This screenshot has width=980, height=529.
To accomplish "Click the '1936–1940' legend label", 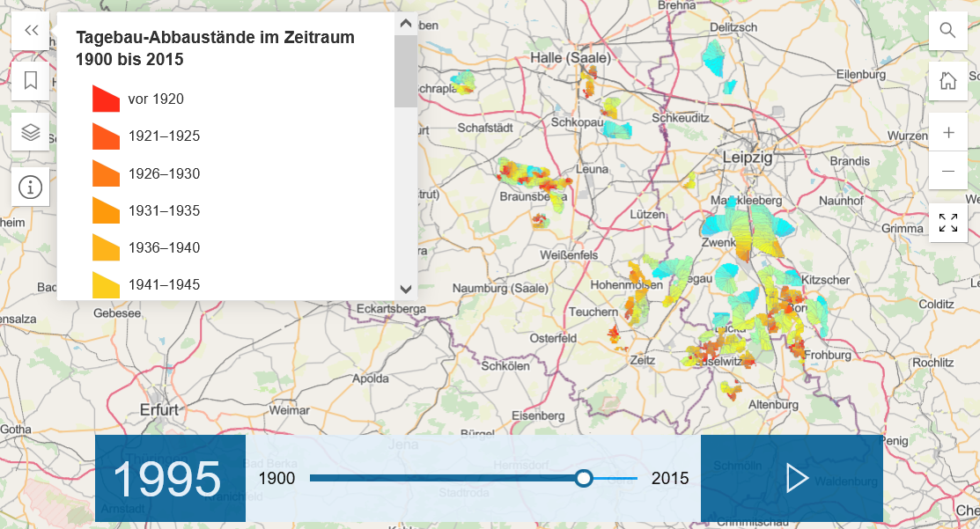I will coord(164,247).
